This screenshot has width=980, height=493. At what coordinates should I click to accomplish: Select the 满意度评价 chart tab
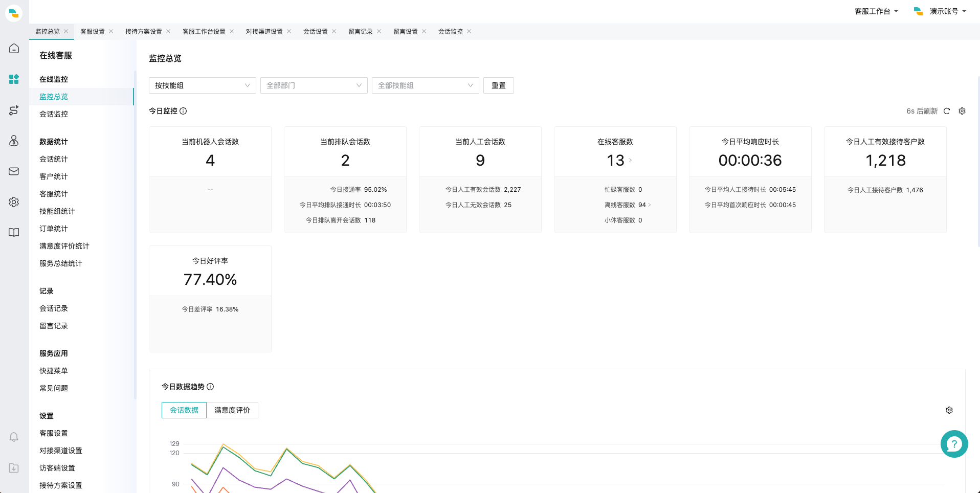point(232,410)
